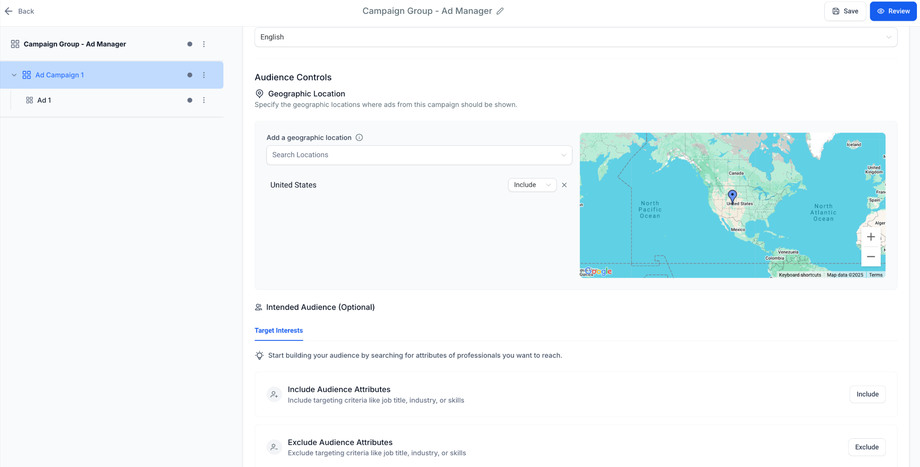Switch to the Target Interests tab
The width and height of the screenshot is (920, 467).
pos(279,330)
